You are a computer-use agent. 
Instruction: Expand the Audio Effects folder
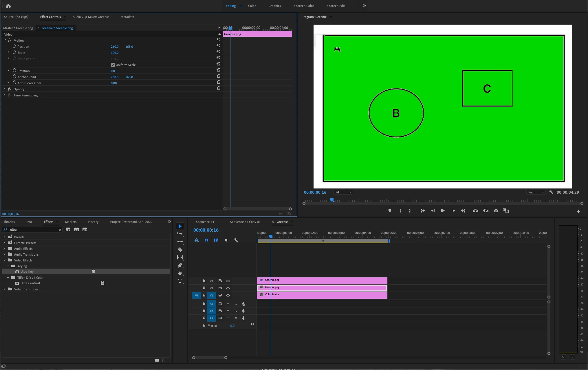pyautogui.click(x=4, y=248)
